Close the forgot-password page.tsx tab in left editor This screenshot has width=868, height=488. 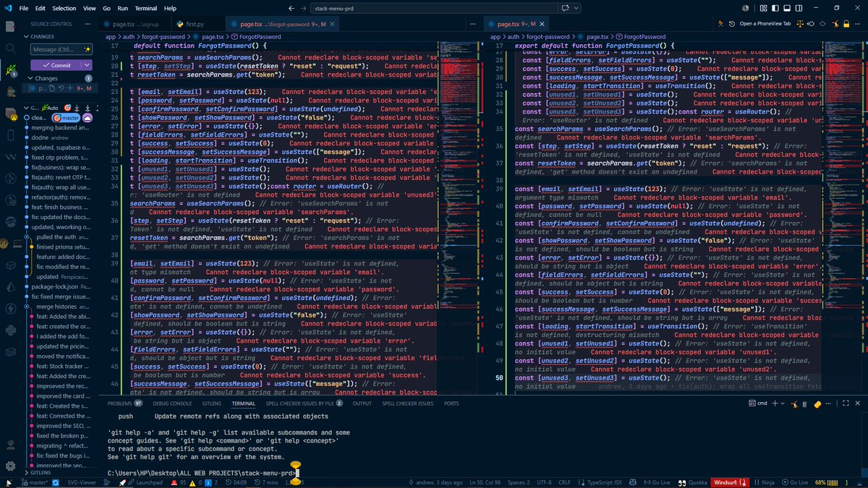coord(332,24)
